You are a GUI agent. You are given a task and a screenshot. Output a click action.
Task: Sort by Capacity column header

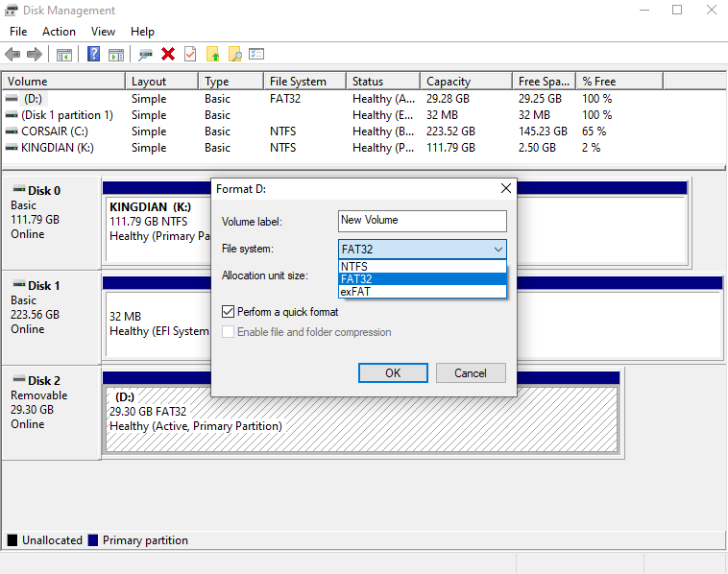tap(466, 82)
